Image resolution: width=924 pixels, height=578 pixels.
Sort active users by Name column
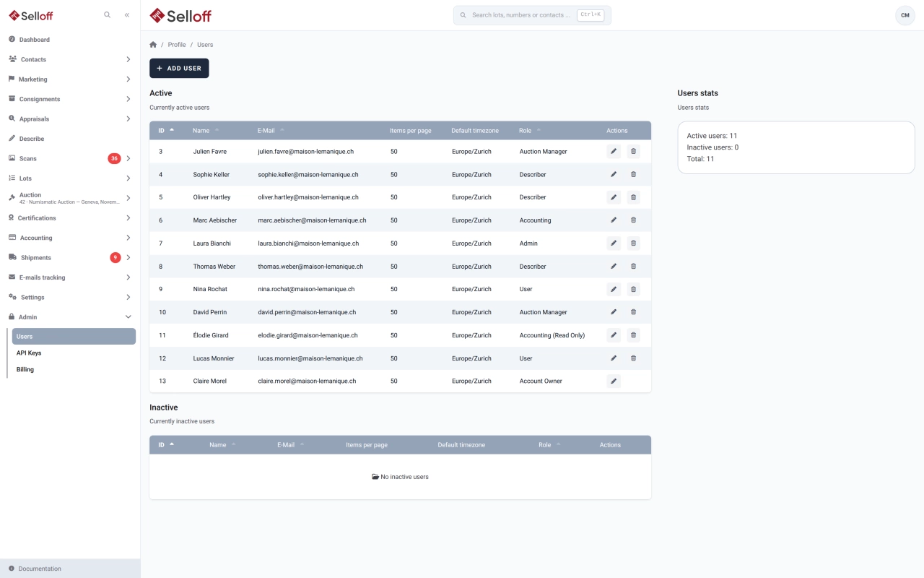coord(206,131)
